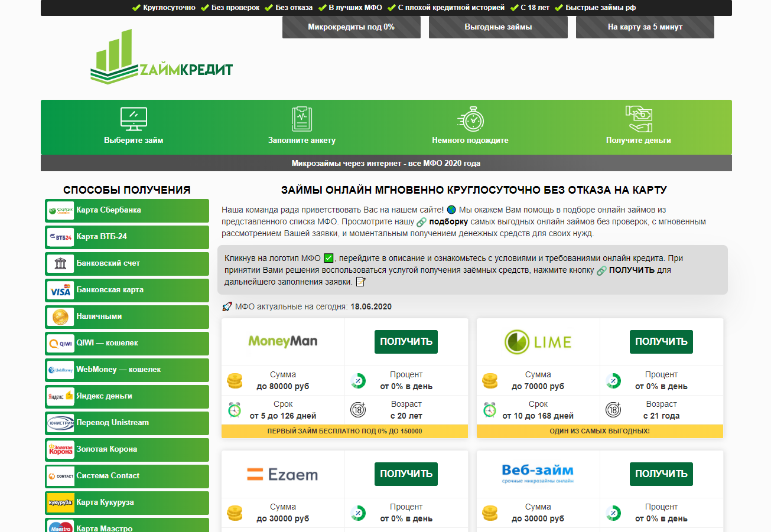The width and height of the screenshot is (771, 532).
Task: Select Система Contact option
Action: coord(127,476)
